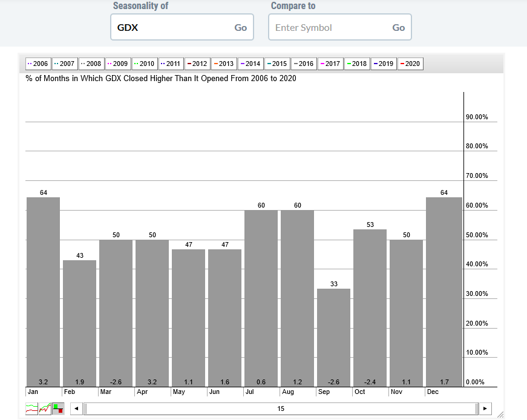Toggle the 2009 year series

coord(117,64)
